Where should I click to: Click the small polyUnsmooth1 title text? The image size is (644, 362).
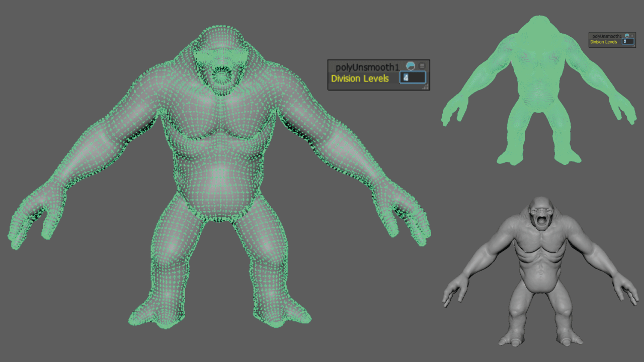pyautogui.click(x=607, y=36)
